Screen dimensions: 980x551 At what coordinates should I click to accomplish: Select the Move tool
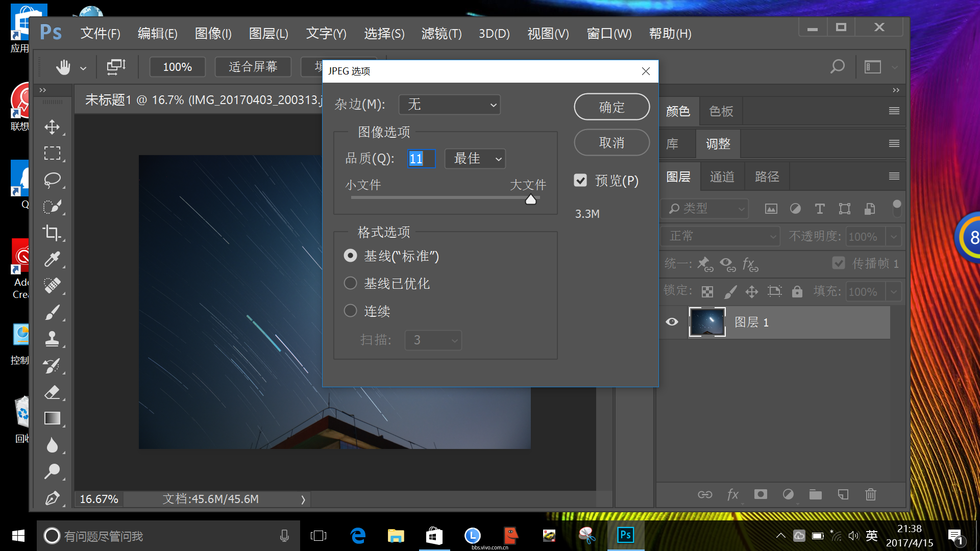52,127
